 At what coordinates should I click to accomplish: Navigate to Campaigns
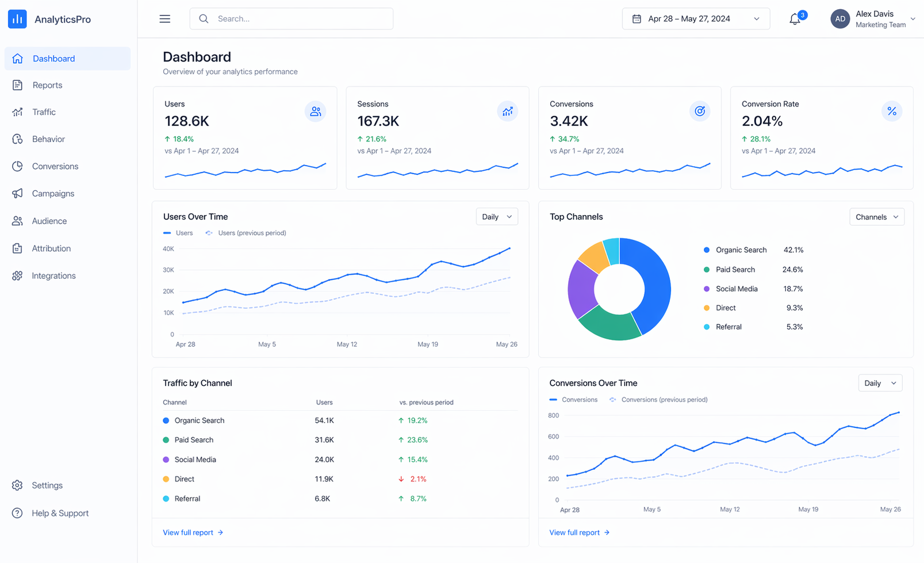53,193
